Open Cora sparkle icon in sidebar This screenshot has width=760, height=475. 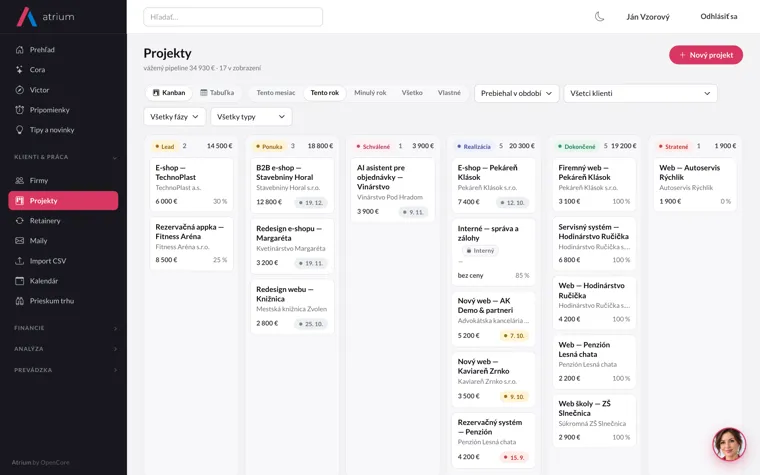coord(19,69)
